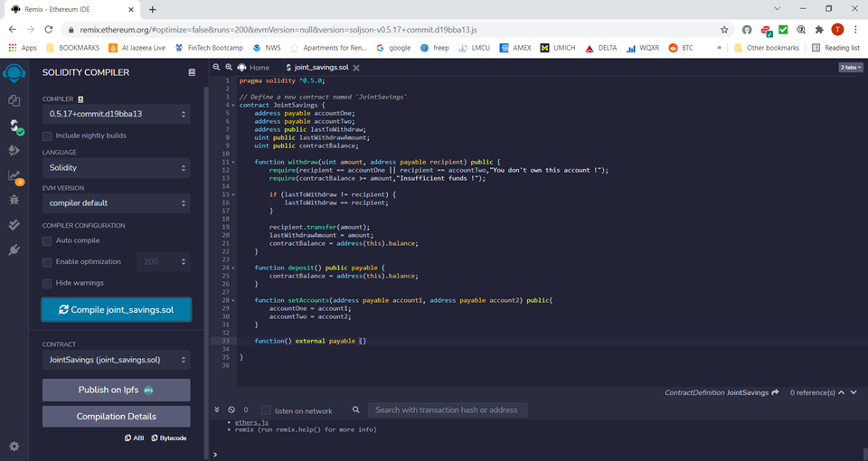Jump to JointSavings definition arrow icon
Screen dimensions: 868x461
pos(775,392)
